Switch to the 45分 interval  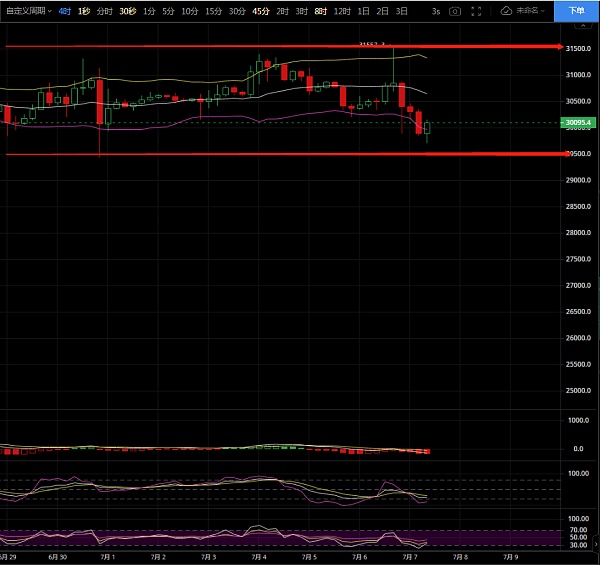(260, 10)
